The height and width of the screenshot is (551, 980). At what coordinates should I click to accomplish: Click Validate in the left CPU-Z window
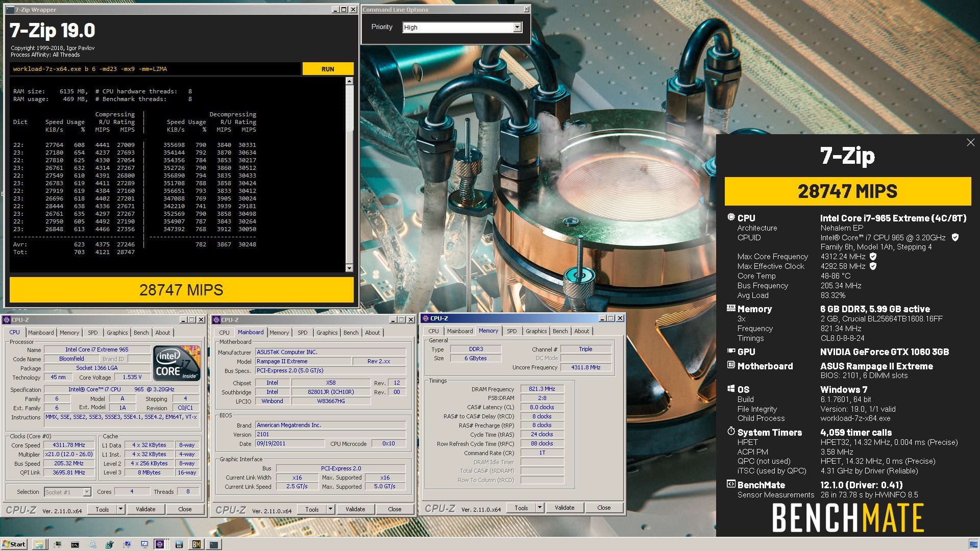click(145, 509)
